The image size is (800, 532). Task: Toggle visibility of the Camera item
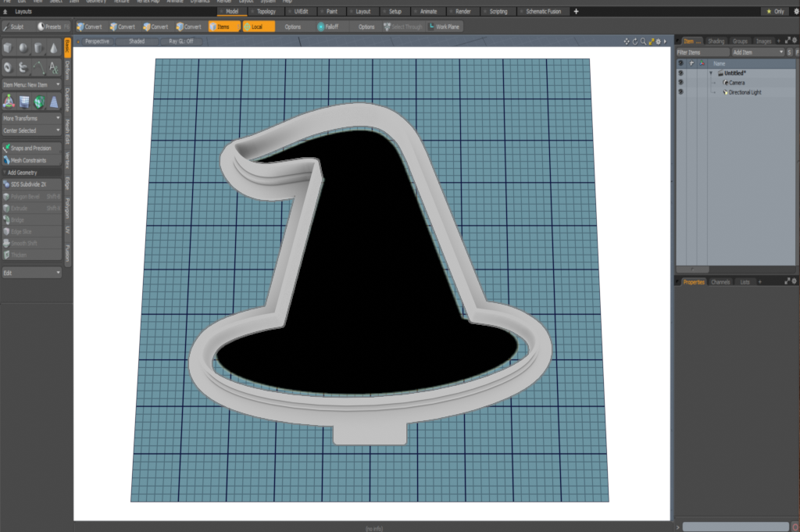(x=680, y=82)
